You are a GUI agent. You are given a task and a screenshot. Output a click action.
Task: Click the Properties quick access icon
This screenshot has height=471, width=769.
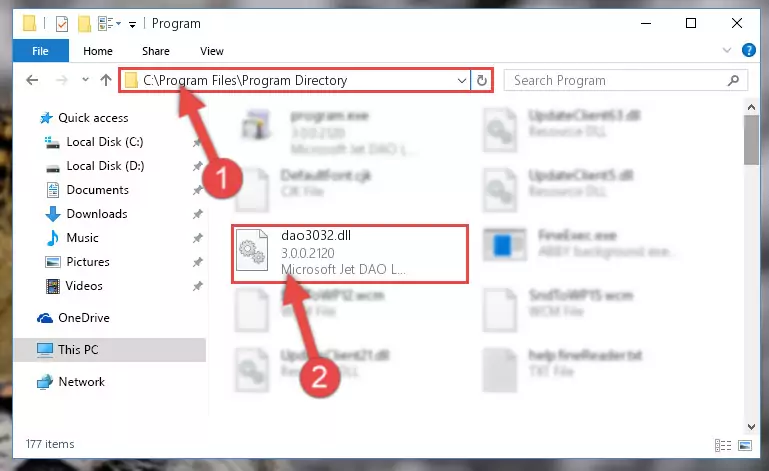tap(62, 24)
